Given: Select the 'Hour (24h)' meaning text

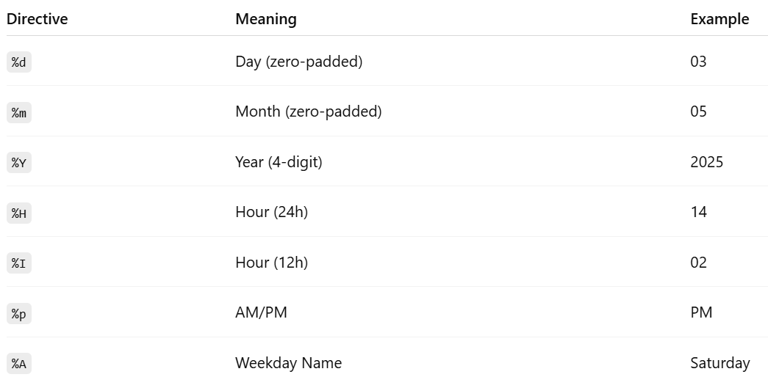Looking at the screenshot, I should 271,212.
